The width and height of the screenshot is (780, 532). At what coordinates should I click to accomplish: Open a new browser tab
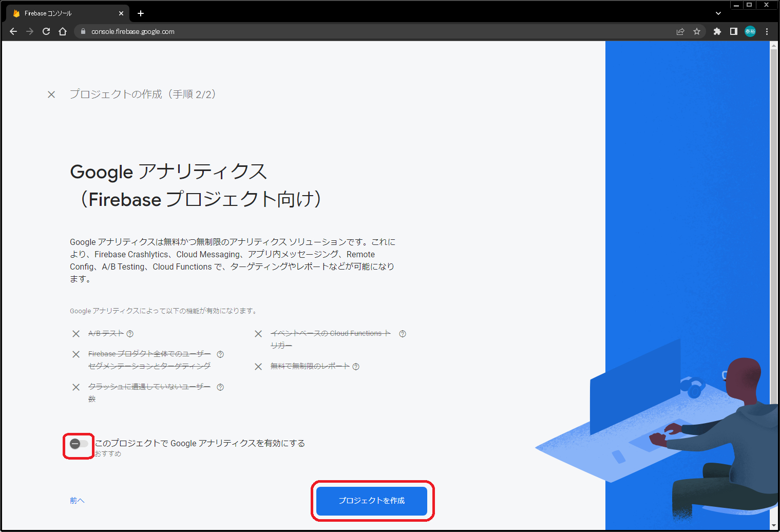click(x=141, y=13)
